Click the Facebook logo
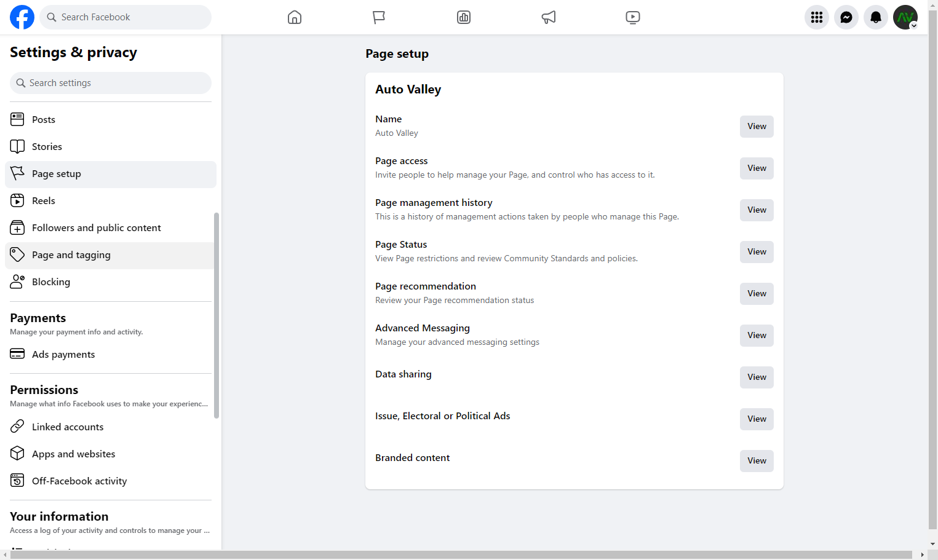Viewport: 938px width, 560px height. pyautogui.click(x=22, y=17)
